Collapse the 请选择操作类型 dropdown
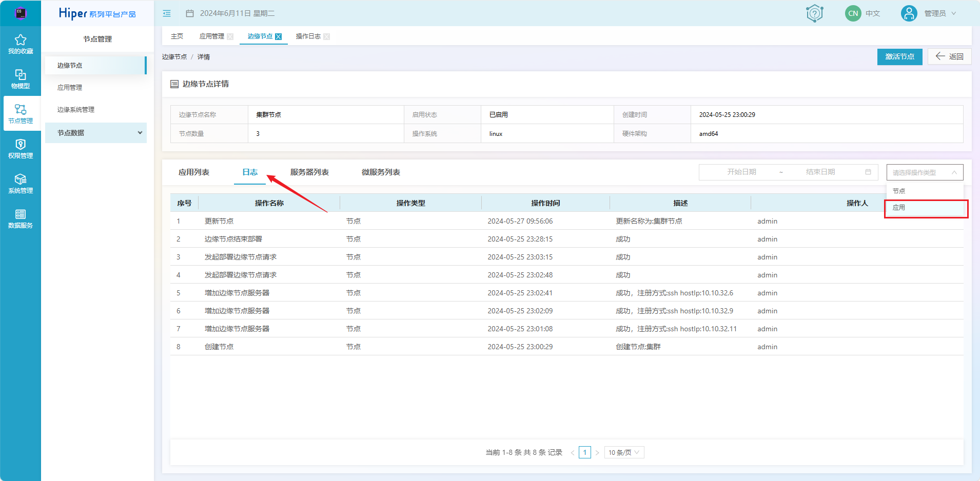 tap(925, 172)
